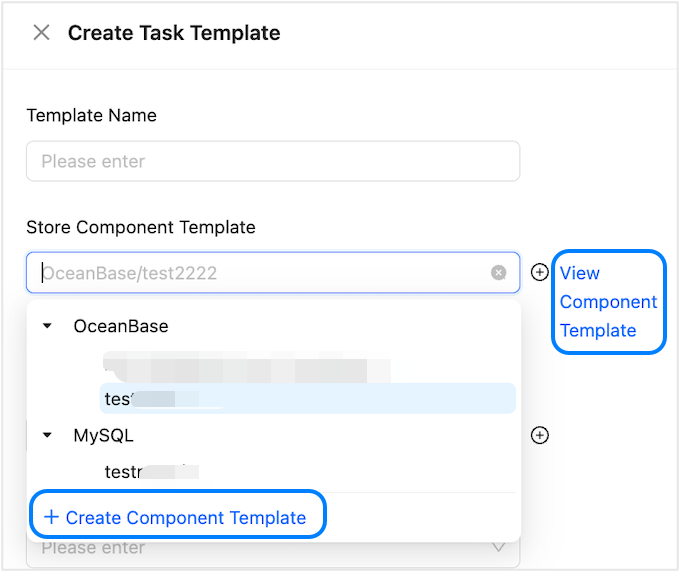680x572 pixels.
Task: Click the Template Name label
Action: pos(91,115)
